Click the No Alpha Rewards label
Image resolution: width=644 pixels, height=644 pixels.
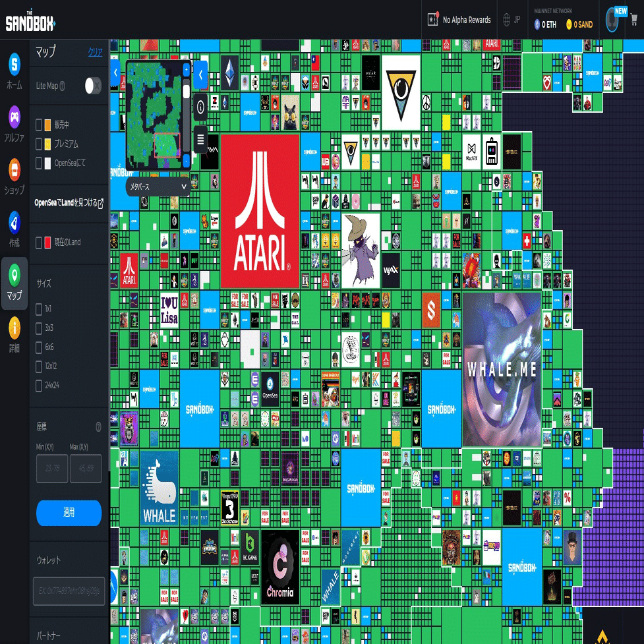tap(467, 20)
